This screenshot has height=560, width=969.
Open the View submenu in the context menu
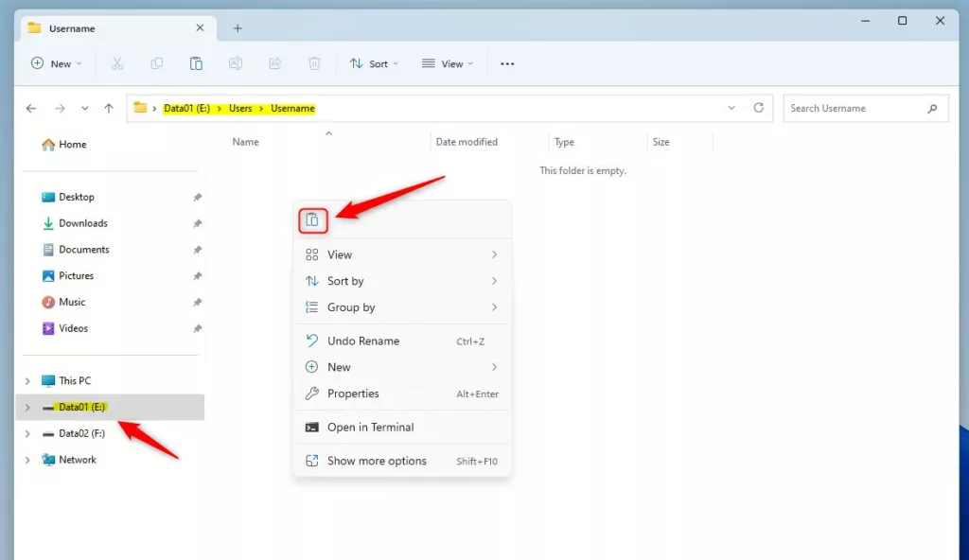(402, 254)
